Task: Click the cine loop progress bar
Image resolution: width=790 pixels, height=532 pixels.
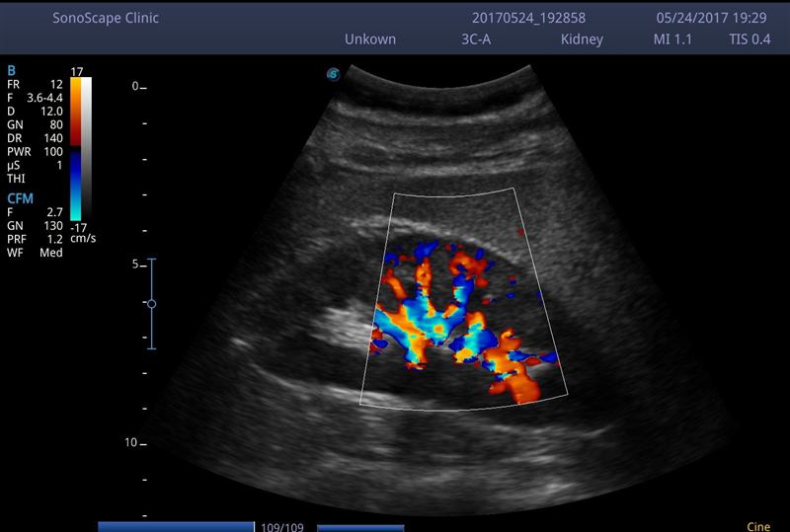Action: coord(177,527)
